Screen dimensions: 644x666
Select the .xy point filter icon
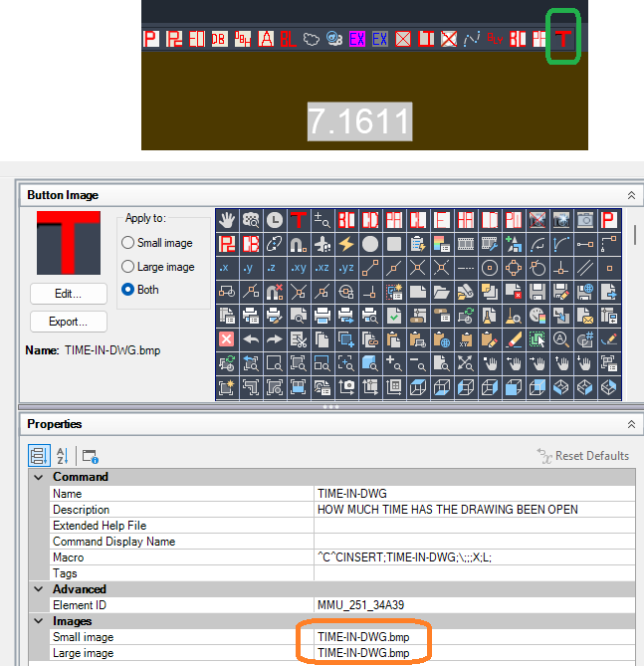pyautogui.click(x=299, y=268)
